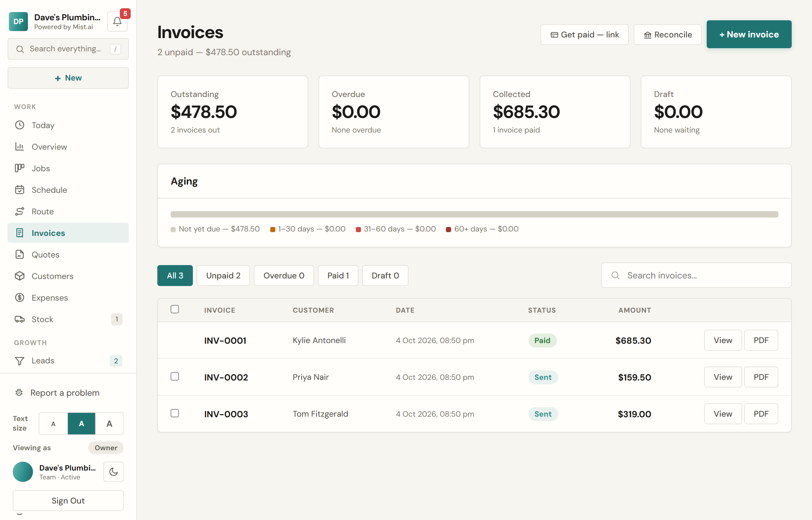Viewport: 812px width, 520px height.
Task: Open notifications bell with 5 badge
Action: tap(117, 22)
